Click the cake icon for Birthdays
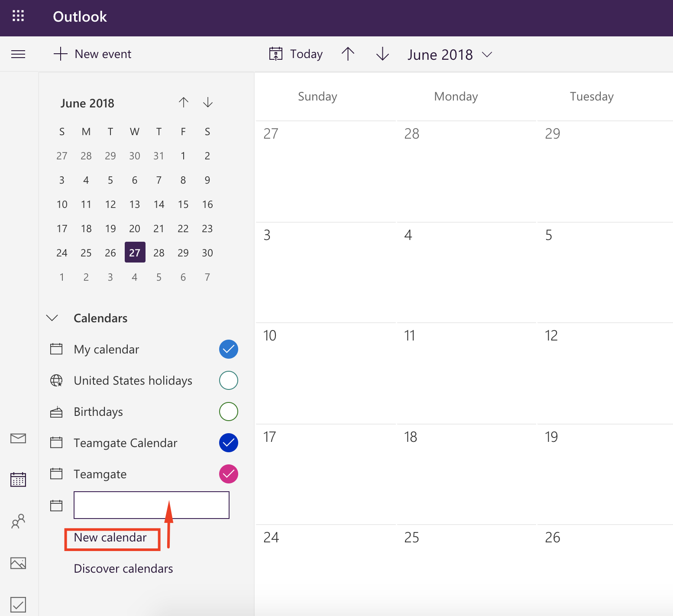Viewport: 673px width, 616px height. 56,412
